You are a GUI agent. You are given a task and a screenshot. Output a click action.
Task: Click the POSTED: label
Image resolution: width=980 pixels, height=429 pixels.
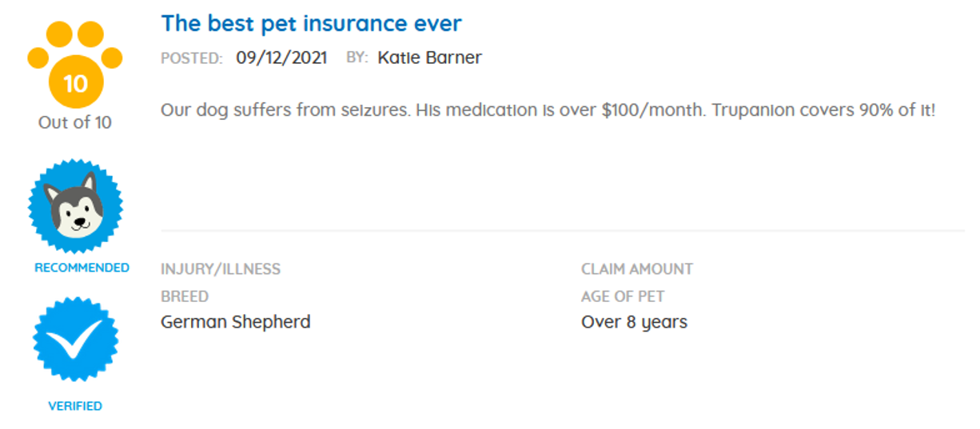pyautogui.click(x=192, y=58)
